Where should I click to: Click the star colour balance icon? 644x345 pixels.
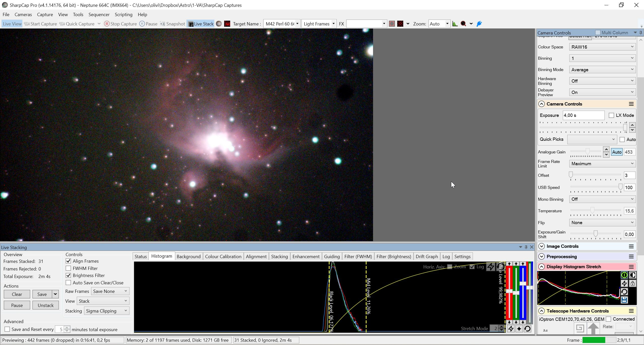(x=519, y=329)
